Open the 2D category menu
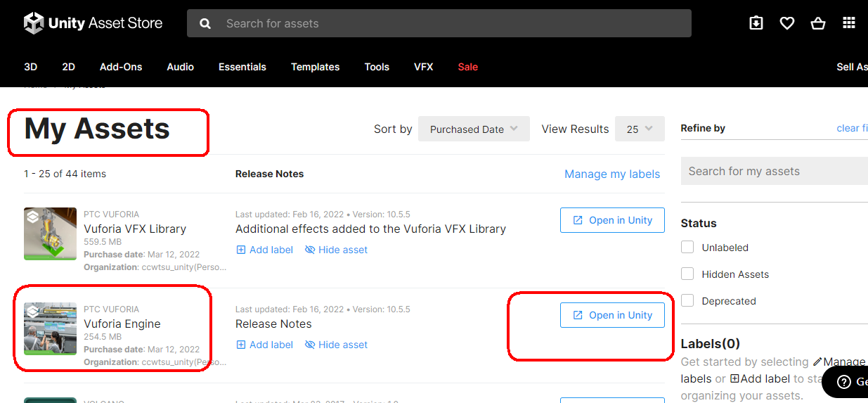Image resolution: width=868 pixels, height=403 pixels. 68,67
